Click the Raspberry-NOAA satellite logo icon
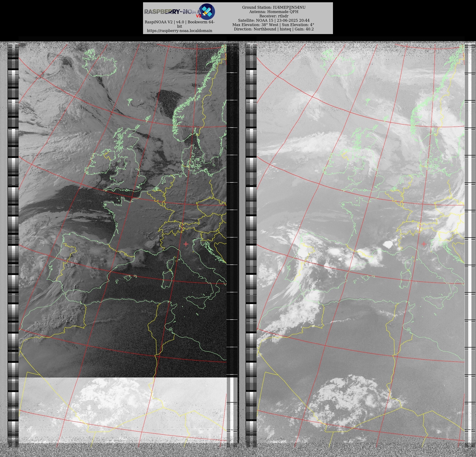 click(207, 11)
